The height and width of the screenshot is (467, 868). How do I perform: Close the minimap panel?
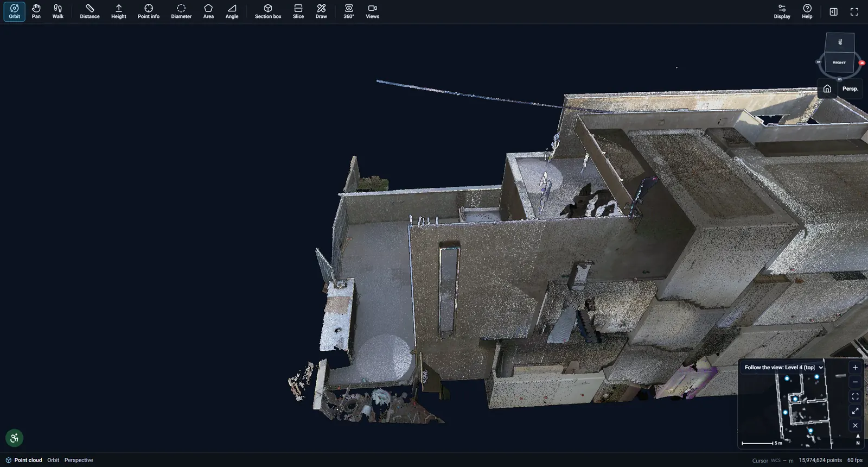[855, 425]
